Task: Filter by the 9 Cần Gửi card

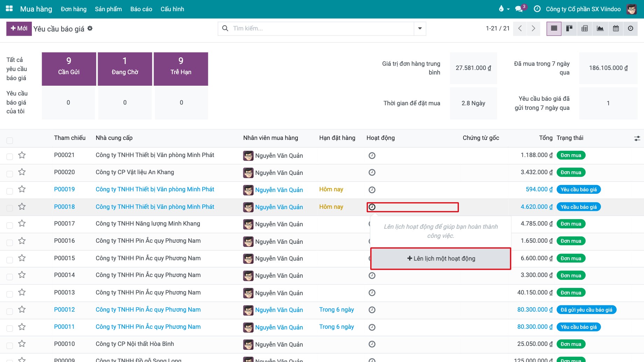Action: point(69,69)
